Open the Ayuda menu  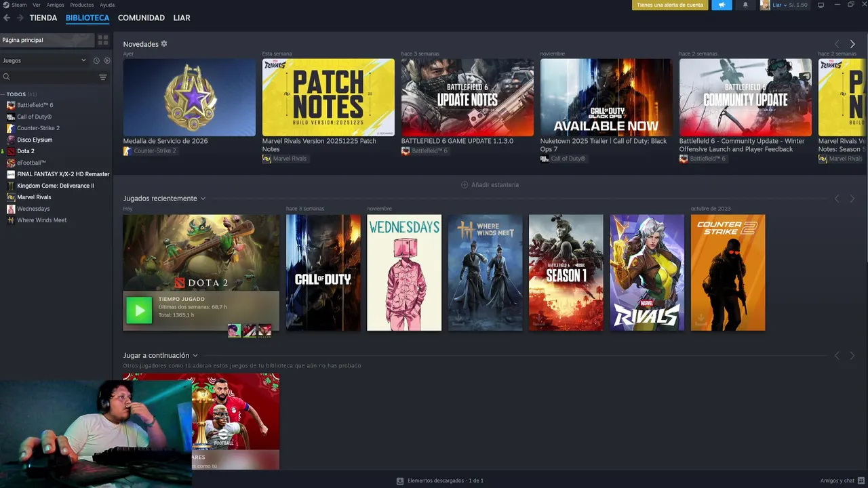107,5
